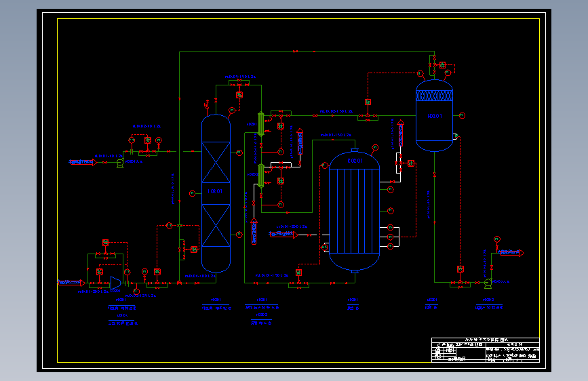Select line label PL0102-40 L2a

click(146, 126)
